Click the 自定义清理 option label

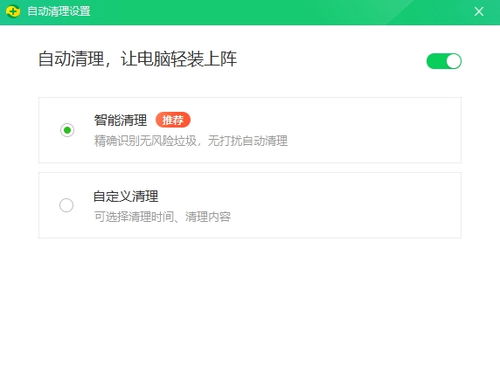click(x=126, y=196)
